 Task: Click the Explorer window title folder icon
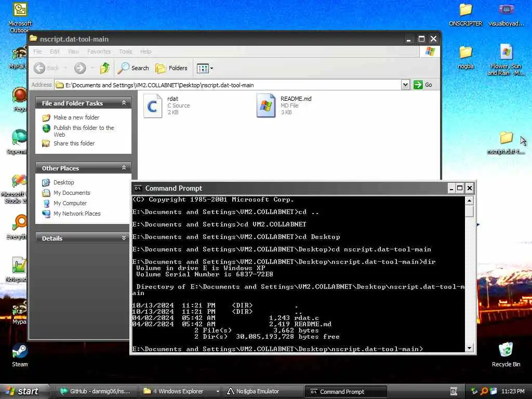33,38
